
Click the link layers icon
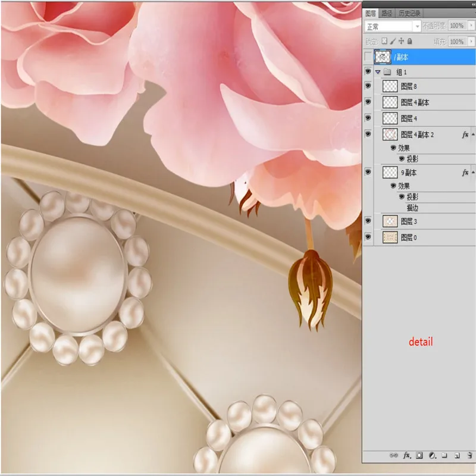click(394, 455)
